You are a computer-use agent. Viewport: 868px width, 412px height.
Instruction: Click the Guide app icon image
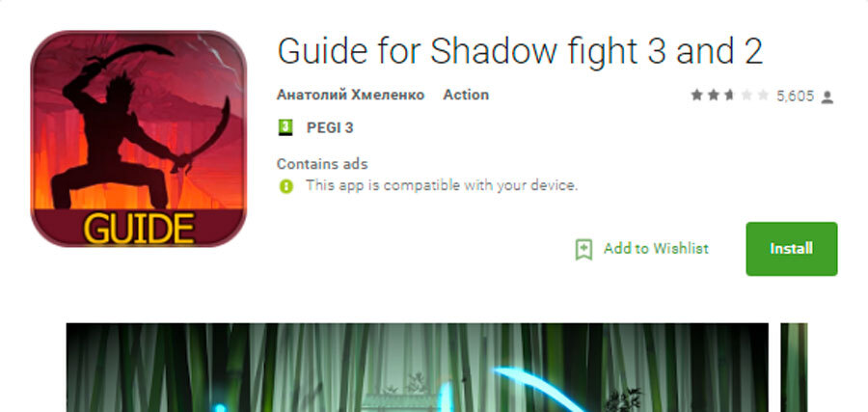(138, 138)
